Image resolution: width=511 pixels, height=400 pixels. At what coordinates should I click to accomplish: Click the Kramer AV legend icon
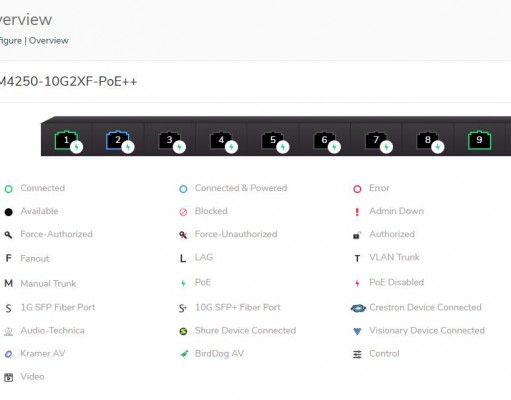(8, 354)
